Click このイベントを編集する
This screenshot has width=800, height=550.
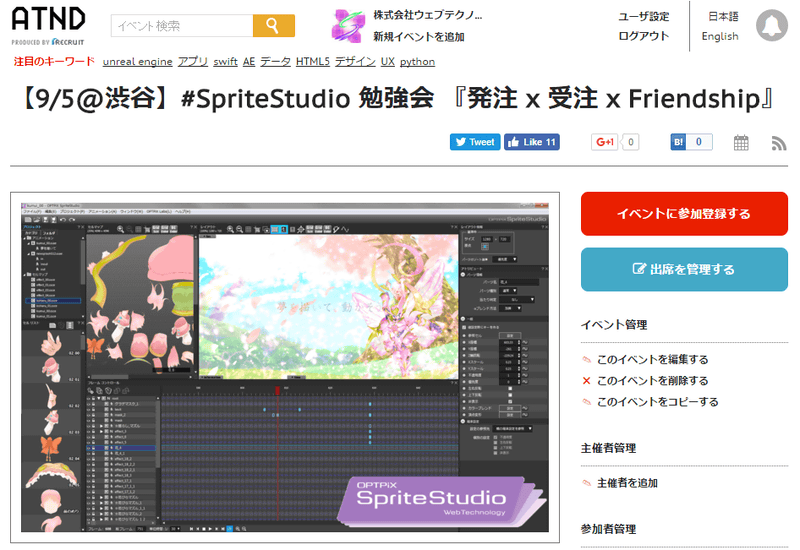[653, 360]
